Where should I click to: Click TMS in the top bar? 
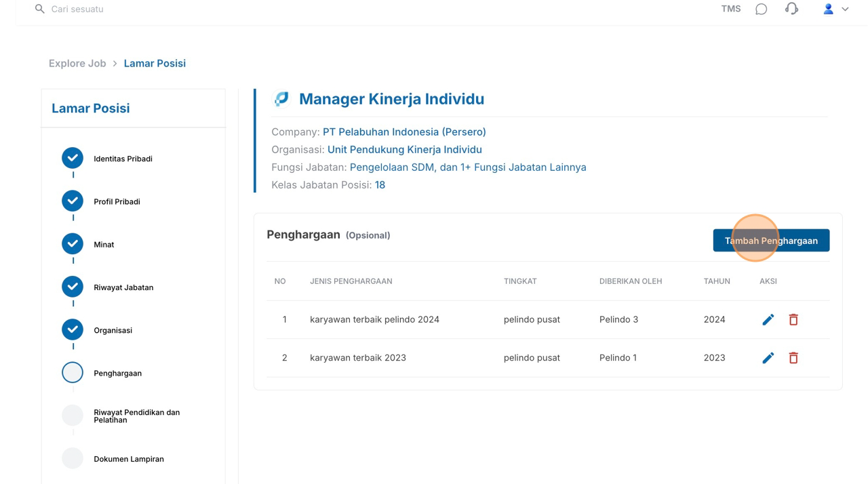730,9
